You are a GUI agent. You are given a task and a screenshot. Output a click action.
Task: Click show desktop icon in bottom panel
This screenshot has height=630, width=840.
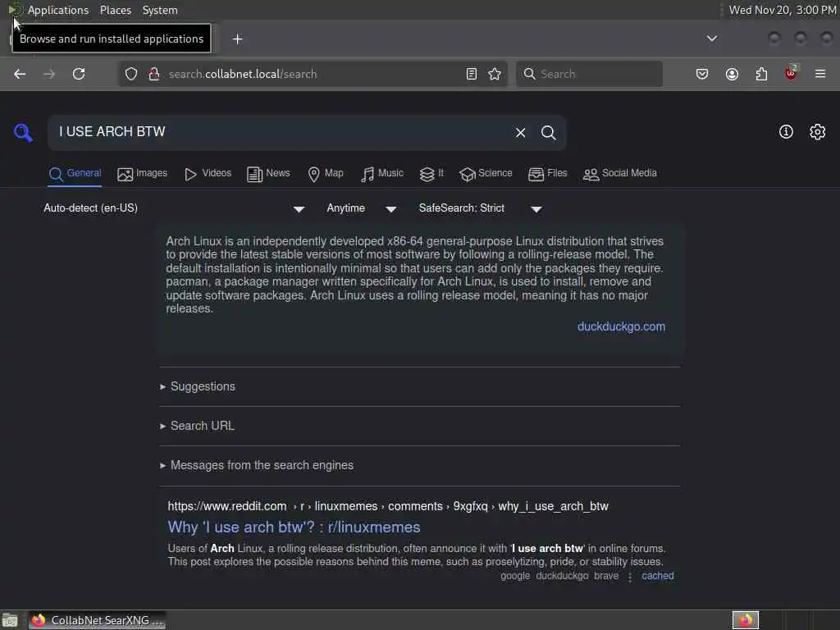10,620
